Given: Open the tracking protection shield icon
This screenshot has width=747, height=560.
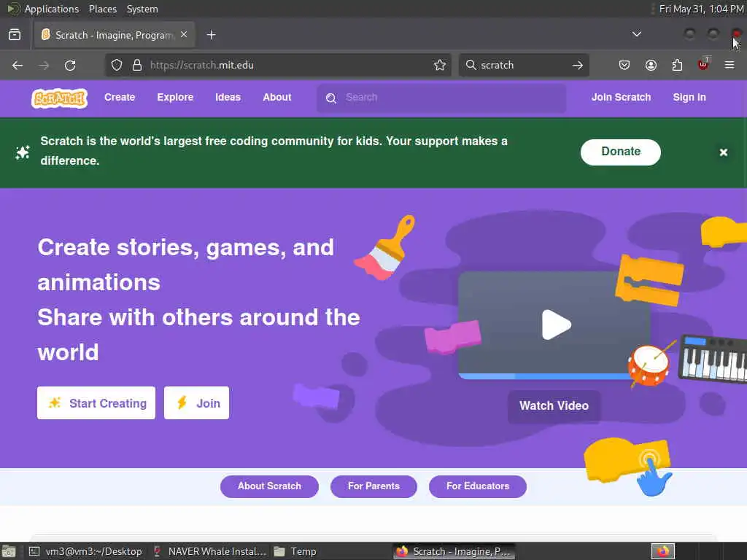Looking at the screenshot, I should 117,65.
